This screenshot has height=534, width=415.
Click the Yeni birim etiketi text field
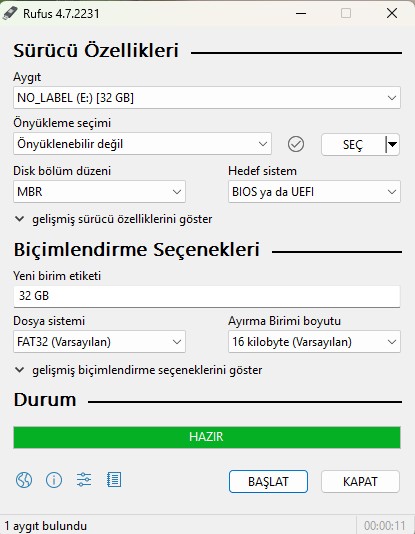[x=207, y=296]
